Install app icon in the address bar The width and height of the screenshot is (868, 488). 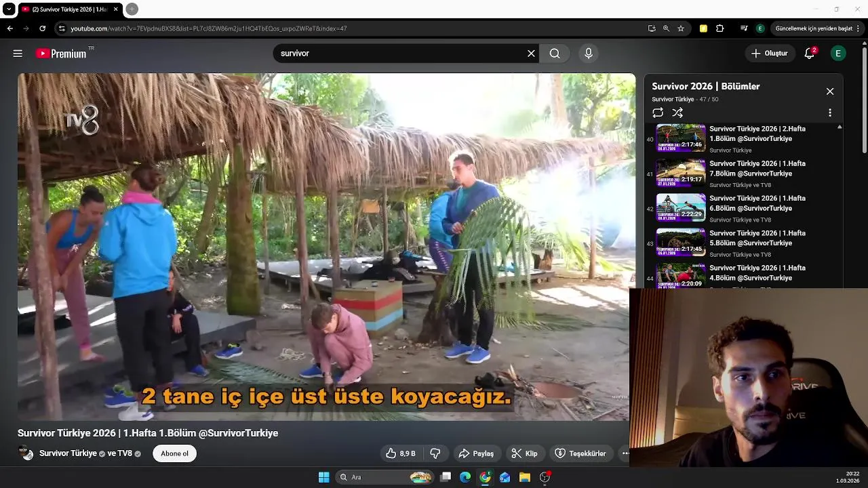coord(652,28)
